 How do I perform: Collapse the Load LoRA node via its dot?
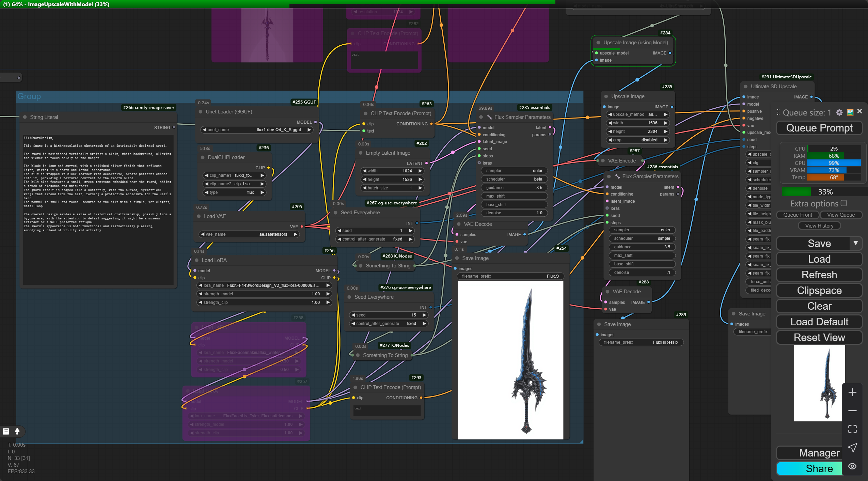[x=196, y=260]
